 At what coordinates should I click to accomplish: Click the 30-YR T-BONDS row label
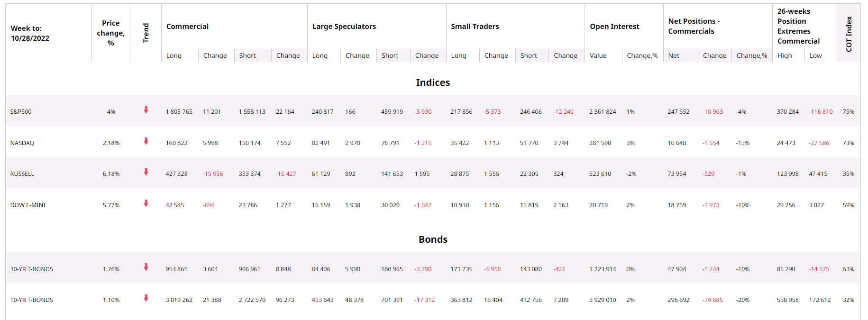(x=32, y=269)
